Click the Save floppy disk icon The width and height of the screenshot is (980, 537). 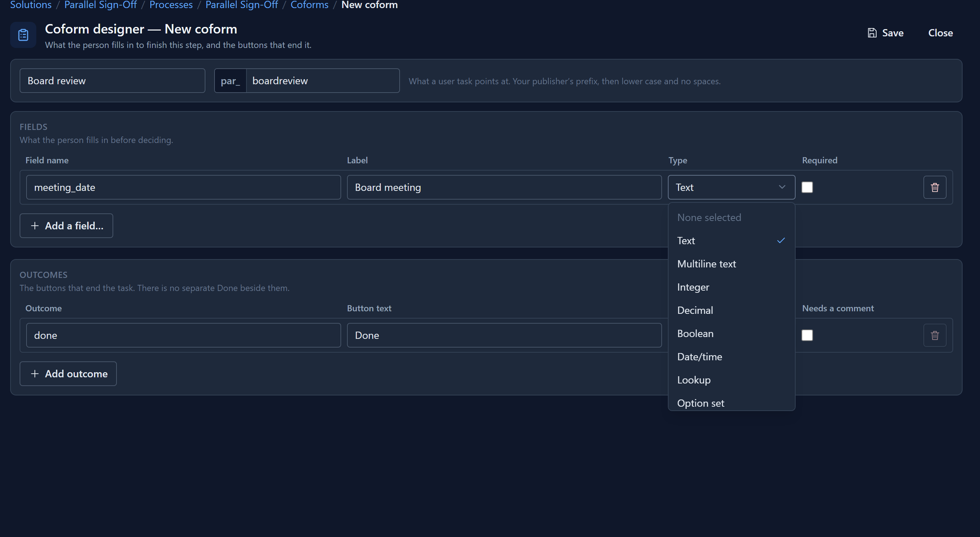[x=872, y=33]
